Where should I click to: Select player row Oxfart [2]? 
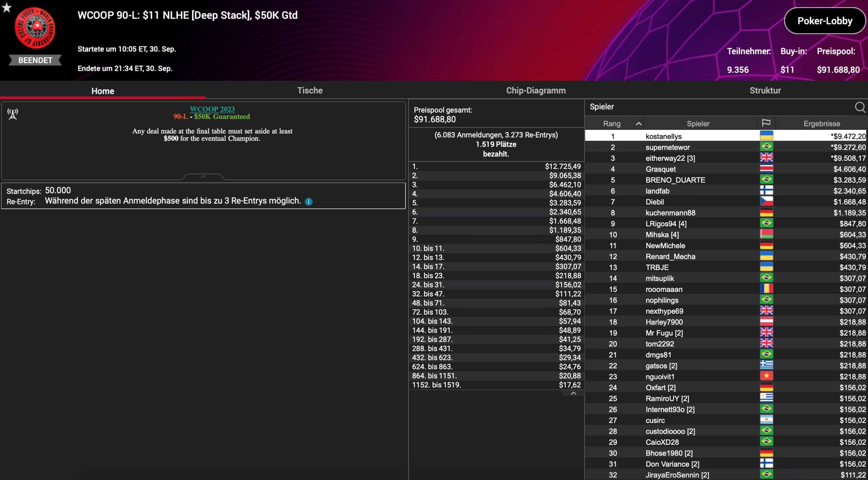(726, 387)
